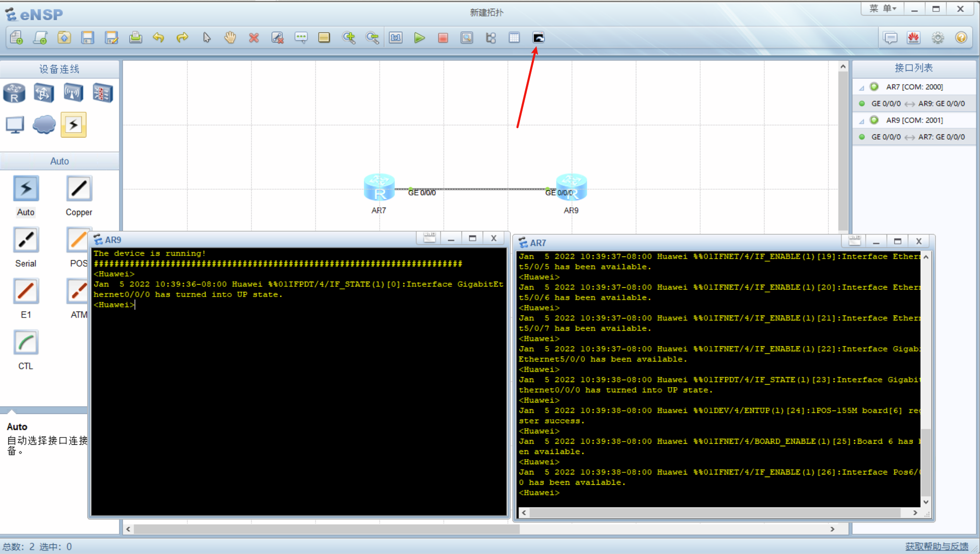Click the Undo arrow icon

tap(158, 37)
